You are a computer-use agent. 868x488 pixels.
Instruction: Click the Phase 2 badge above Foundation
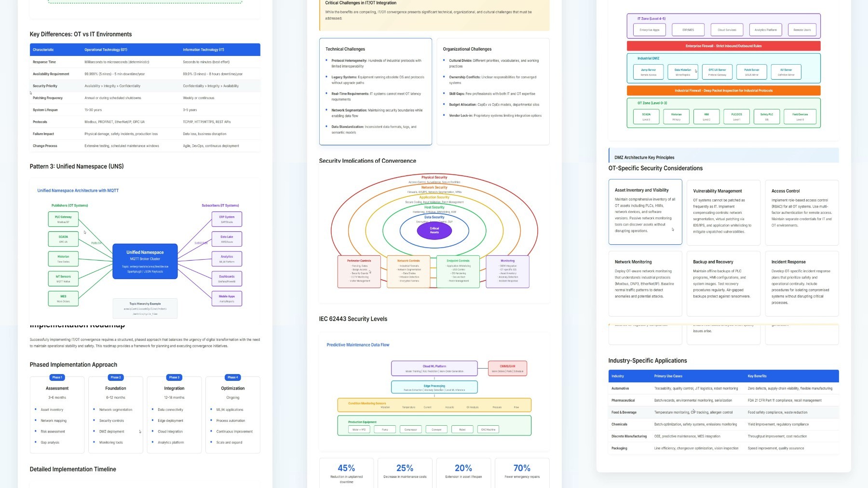click(x=115, y=377)
